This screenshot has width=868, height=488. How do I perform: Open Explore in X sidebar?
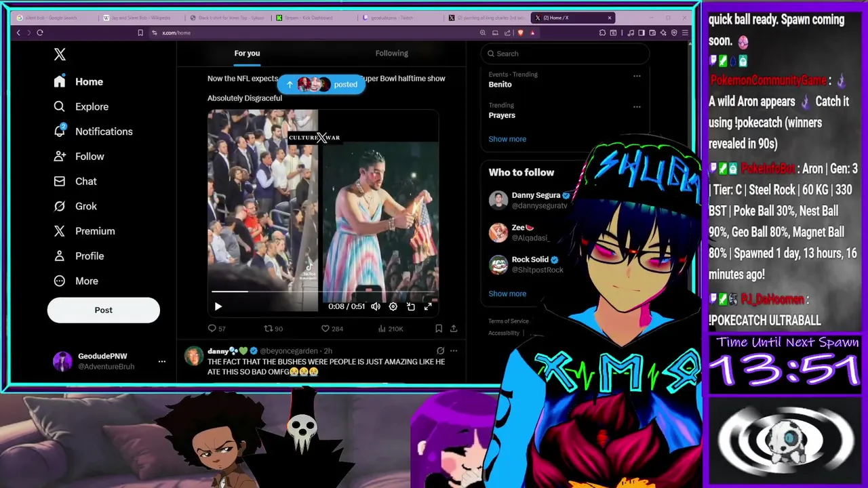coord(81,106)
